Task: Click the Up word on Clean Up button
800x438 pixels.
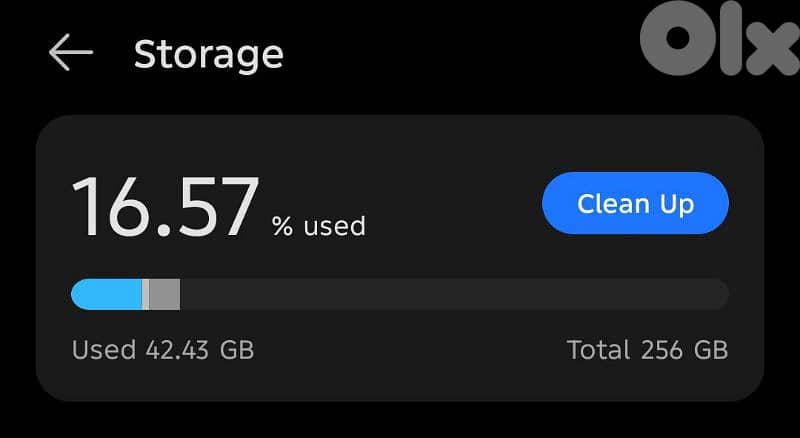Action: pyautogui.click(x=676, y=204)
